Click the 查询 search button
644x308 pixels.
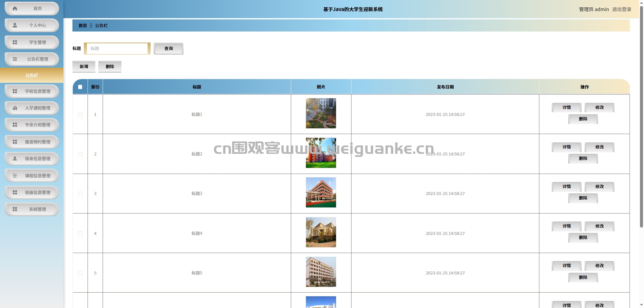tap(168, 49)
